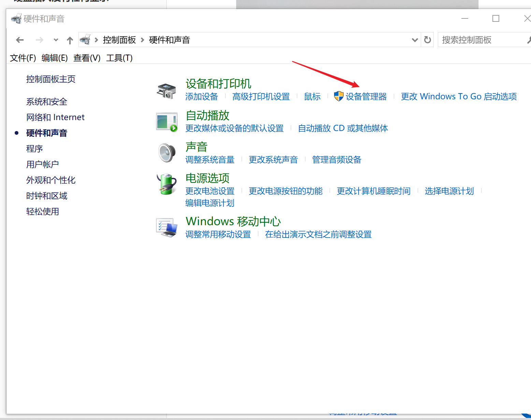Open the 查看(V) menu

point(87,58)
